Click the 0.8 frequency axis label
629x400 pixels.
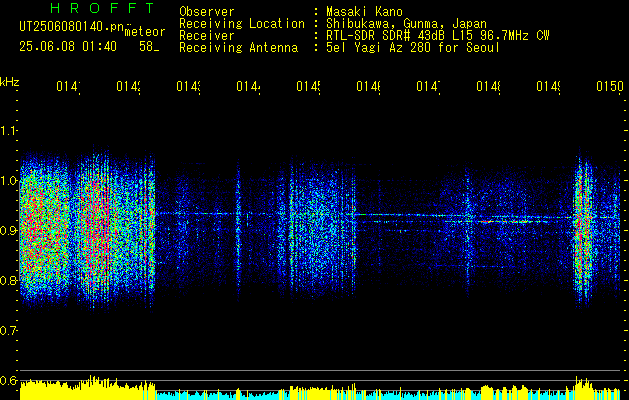(8, 280)
